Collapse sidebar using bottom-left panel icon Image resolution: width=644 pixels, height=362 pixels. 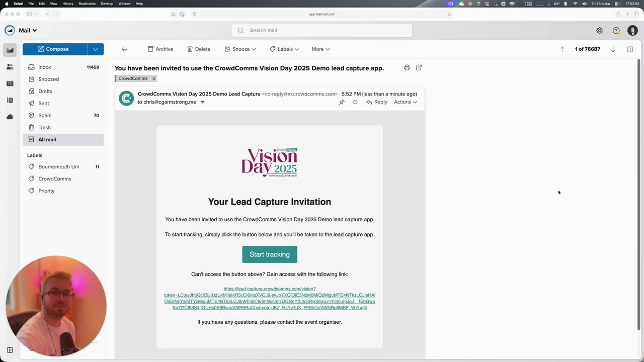[10, 350]
